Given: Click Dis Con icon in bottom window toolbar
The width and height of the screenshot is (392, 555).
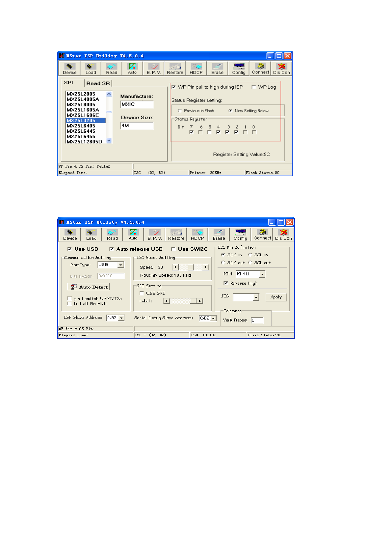Looking at the screenshot, I should pos(283,235).
